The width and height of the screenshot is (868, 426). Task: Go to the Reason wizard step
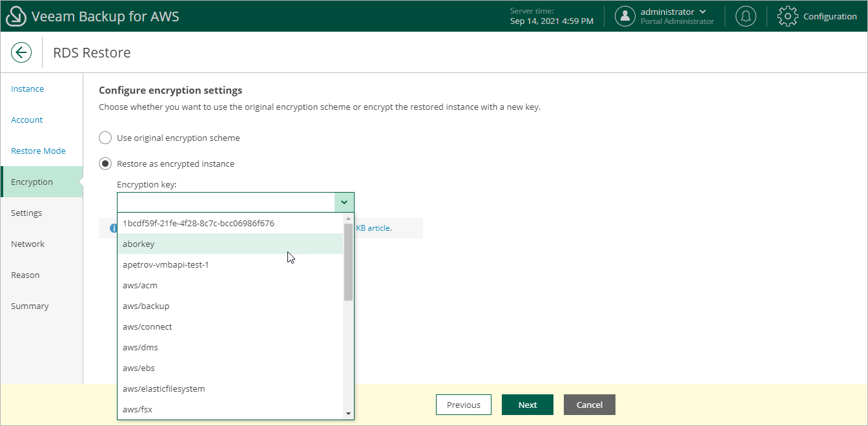(25, 275)
